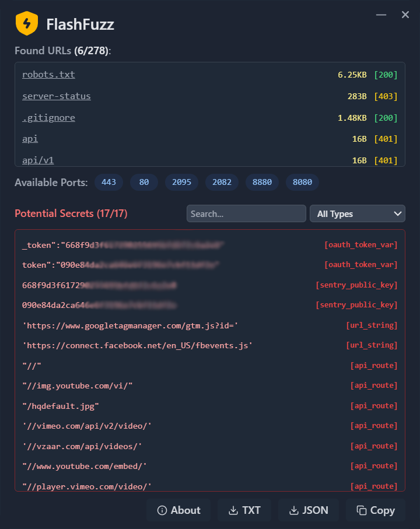Select the //vzaar.com/api/videos/ row
This screenshot has width=420, height=529.
pyautogui.click(x=210, y=446)
